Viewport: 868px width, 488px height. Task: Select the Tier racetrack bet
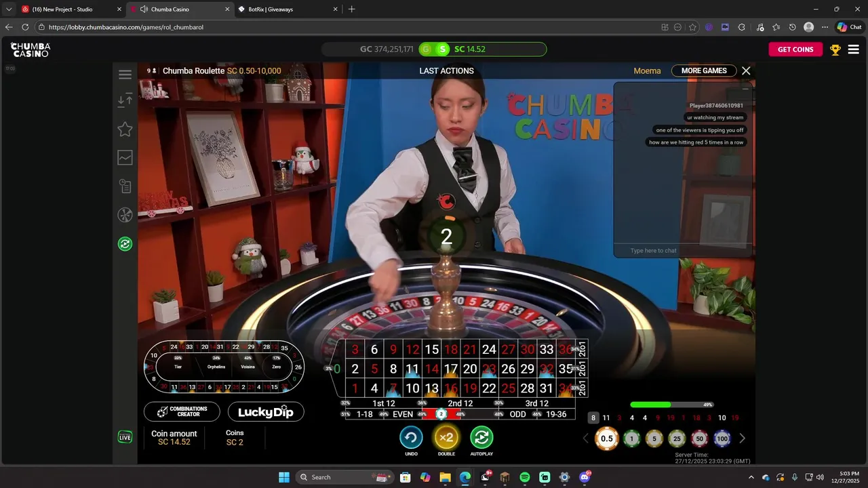178,367
